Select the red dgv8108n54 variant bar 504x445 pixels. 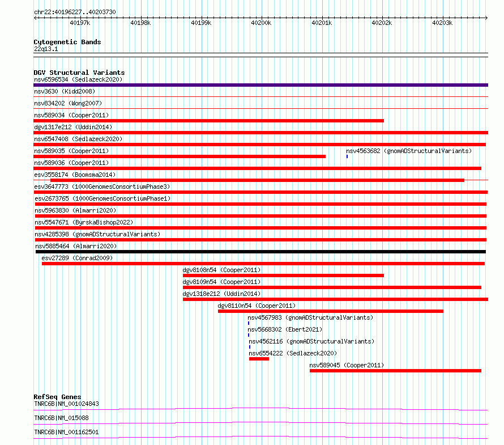click(283, 276)
